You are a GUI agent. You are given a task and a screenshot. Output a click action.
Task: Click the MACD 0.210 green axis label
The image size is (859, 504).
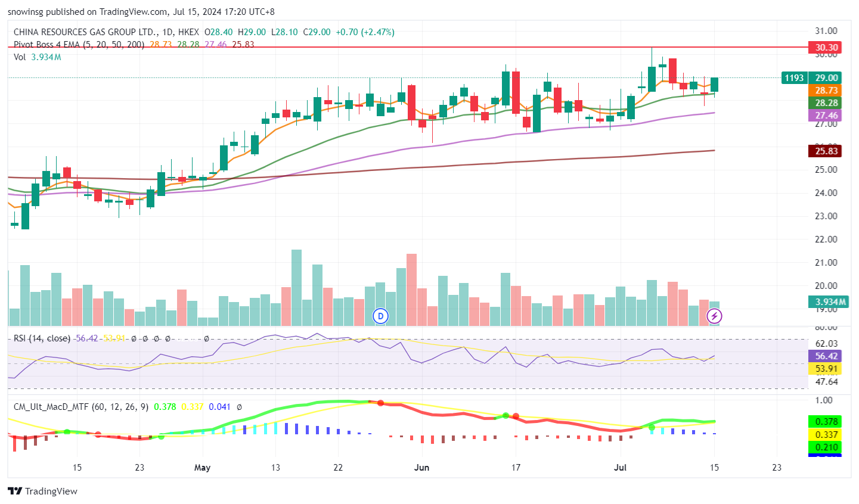[825, 447]
